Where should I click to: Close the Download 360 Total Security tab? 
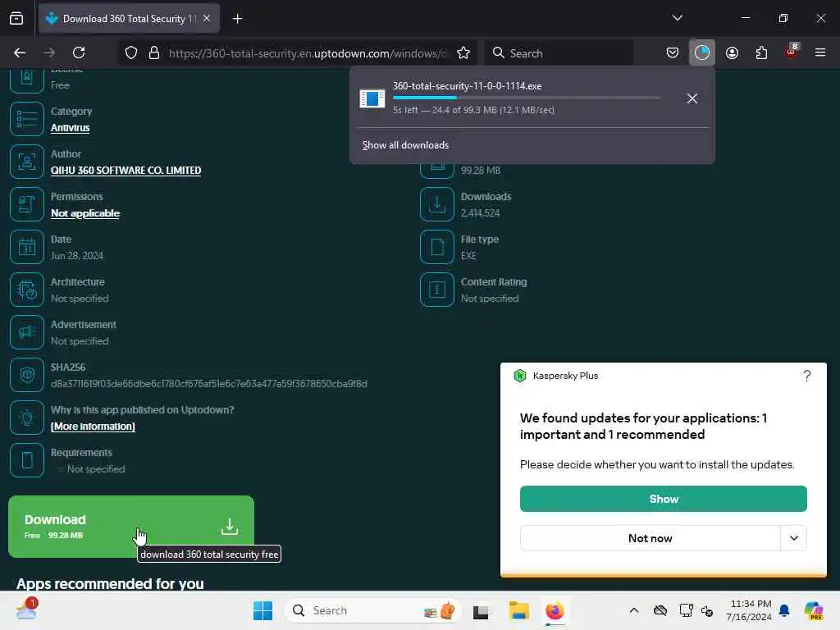pos(207,19)
